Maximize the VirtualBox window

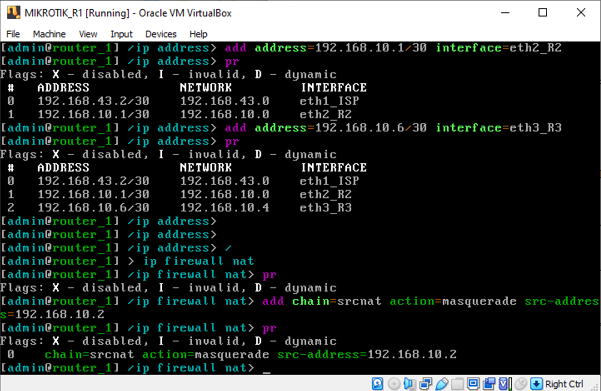pyautogui.click(x=543, y=13)
